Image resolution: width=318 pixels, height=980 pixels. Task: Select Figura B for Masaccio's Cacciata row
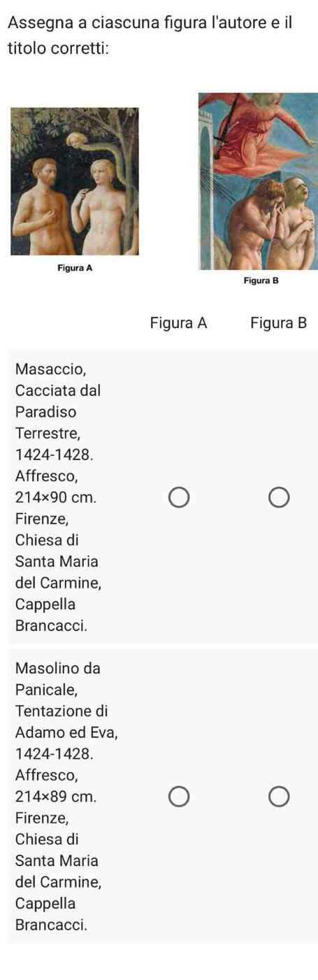tap(278, 498)
